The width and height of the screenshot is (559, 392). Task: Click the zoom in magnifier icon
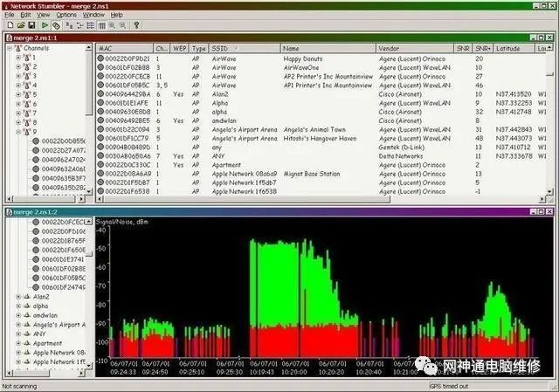112,25
